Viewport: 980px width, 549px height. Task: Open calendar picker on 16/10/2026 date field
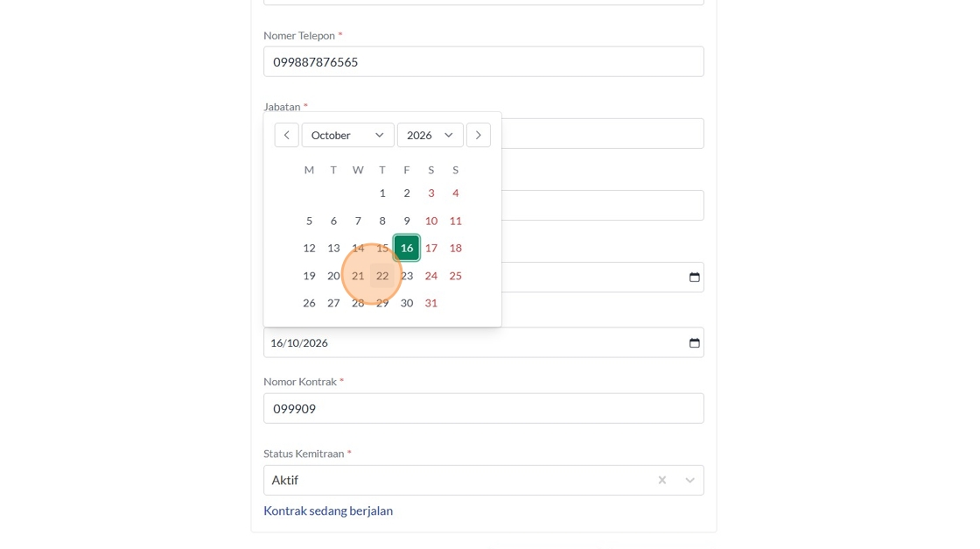click(x=694, y=342)
